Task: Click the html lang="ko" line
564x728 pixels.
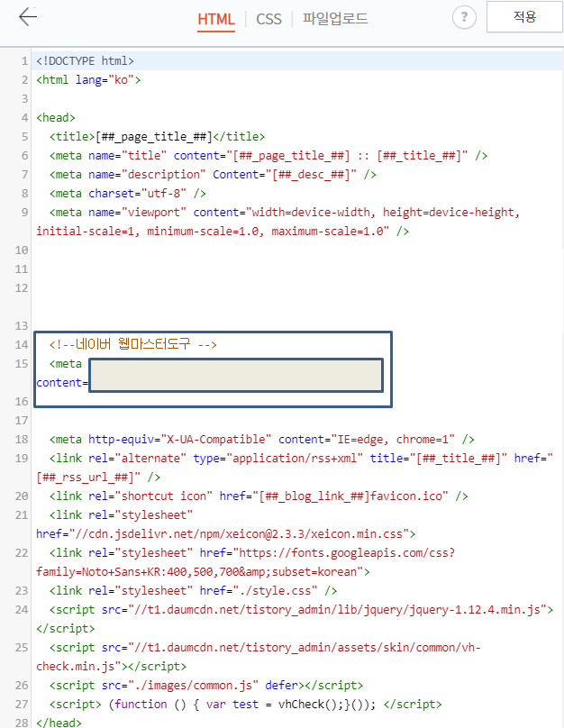Action: [88, 80]
